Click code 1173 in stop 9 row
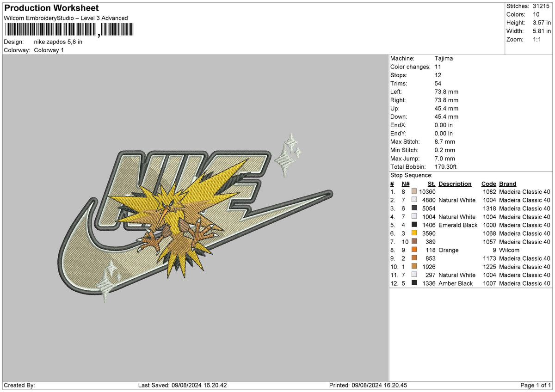555x392 pixels. pos(489,258)
